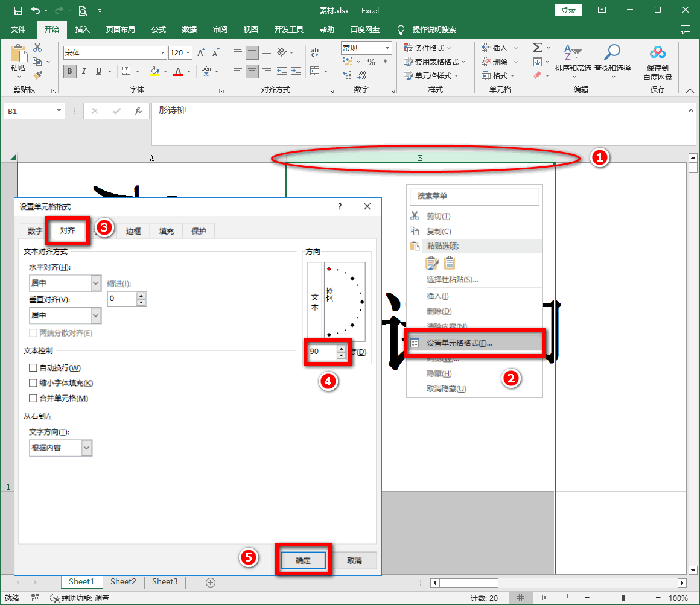This screenshot has height=605, width=700.
Task: Toggle wrap text ribbon icon
Action: click(x=315, y=52)
